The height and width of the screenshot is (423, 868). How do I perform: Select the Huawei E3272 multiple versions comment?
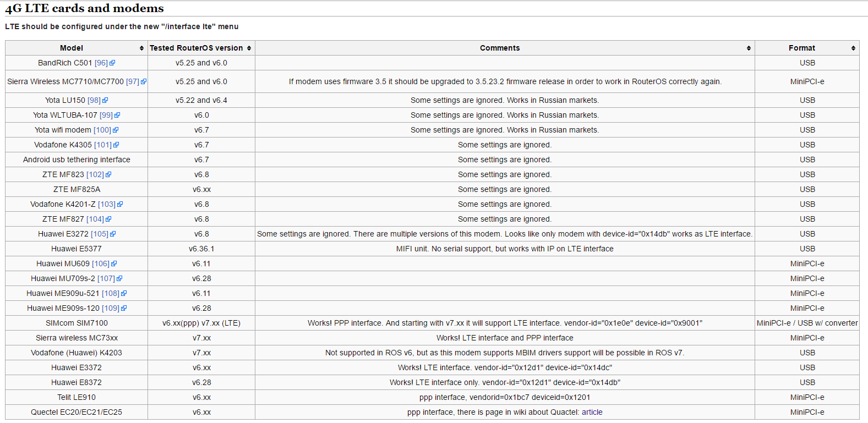505,234
